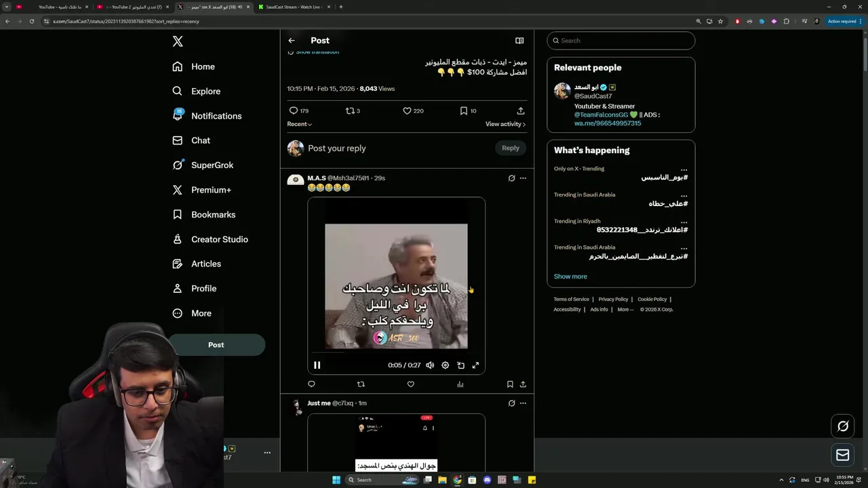Enter video fullscreen
The width and height of the screenshot is (868, 488).
click(x=475, y=365)
